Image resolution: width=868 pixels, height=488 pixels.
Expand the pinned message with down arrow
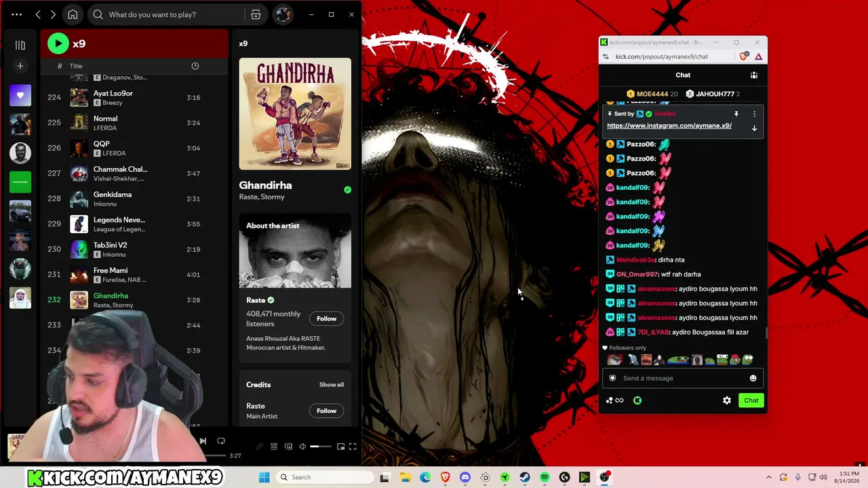[x=754, y=128]
